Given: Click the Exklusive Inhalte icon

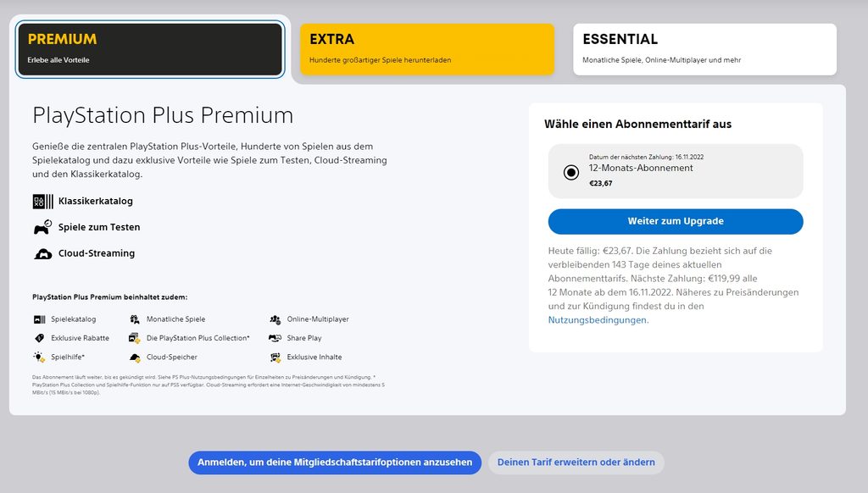Looking at the screenshot, I should coord(275,357).
